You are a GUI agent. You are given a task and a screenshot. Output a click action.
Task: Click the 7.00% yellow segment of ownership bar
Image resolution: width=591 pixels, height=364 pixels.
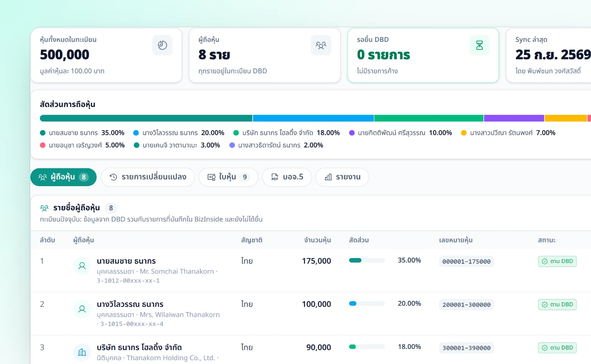pos(566,118)
